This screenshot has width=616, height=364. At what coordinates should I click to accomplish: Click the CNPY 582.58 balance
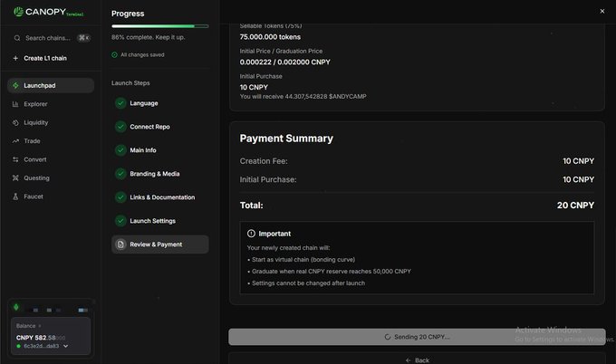(x=41, y=338)
